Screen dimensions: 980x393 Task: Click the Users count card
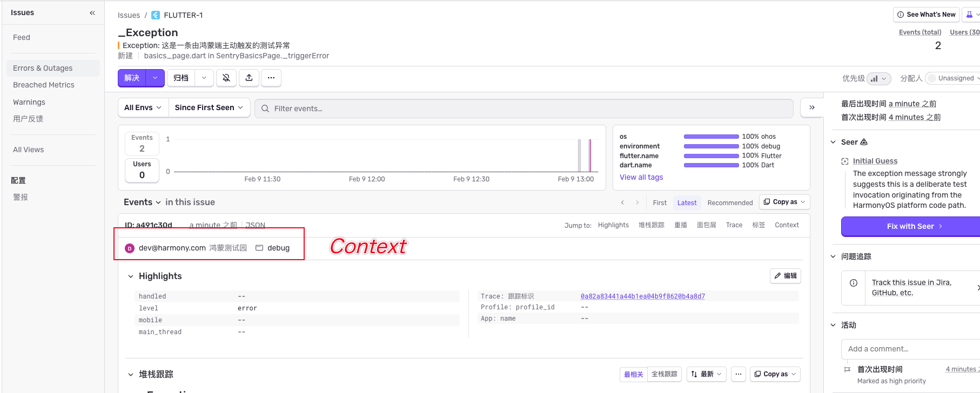pyautogui.click(x=142, y=170)
